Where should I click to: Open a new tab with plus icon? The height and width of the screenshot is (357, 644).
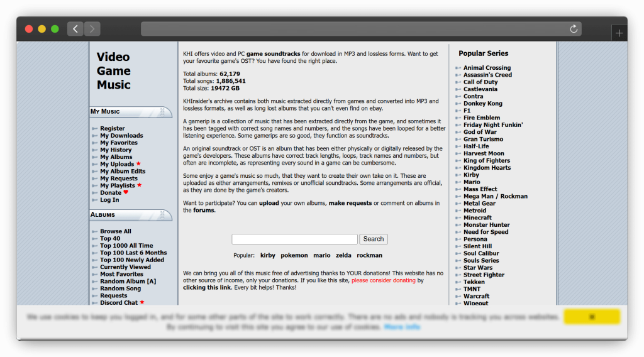pos(619,33)
